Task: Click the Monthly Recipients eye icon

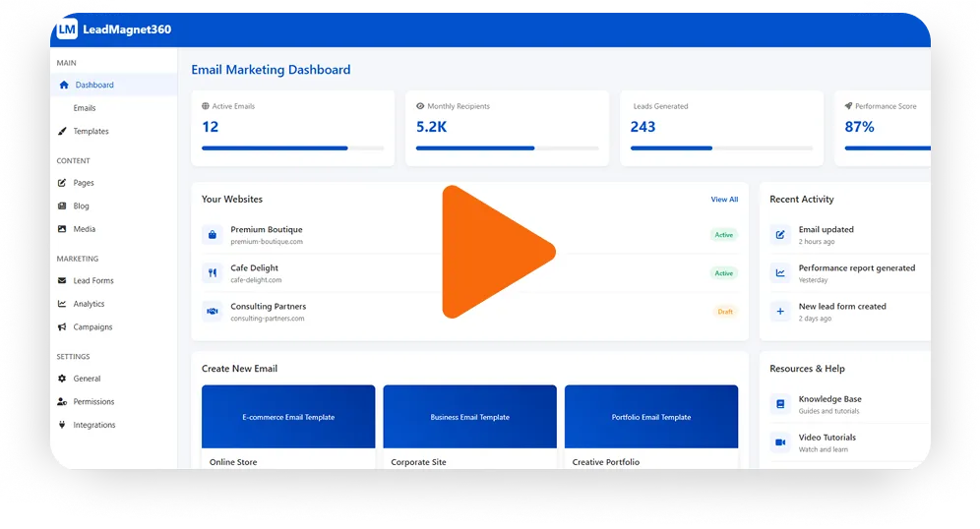Action: 420,106
